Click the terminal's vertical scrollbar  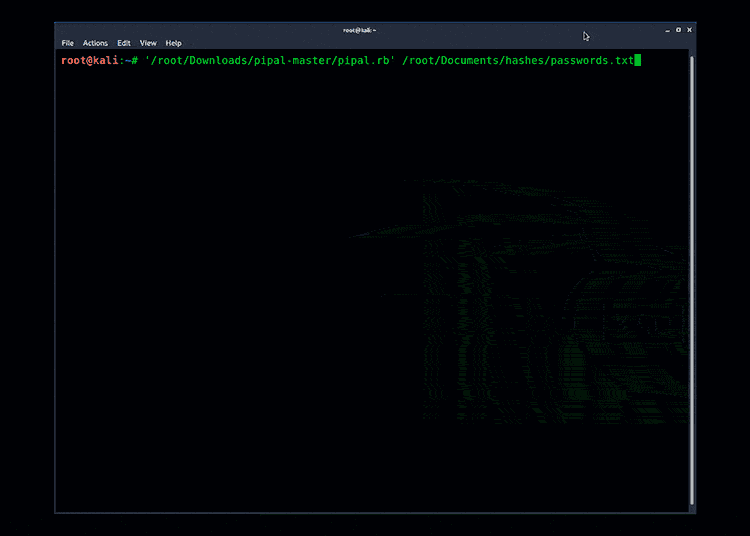(x=691, y=280)
